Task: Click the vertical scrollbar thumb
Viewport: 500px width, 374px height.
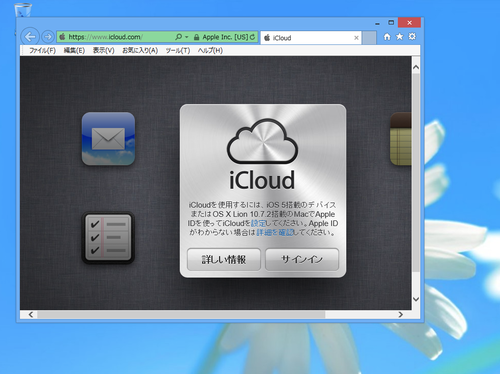Action: [416, 173]
